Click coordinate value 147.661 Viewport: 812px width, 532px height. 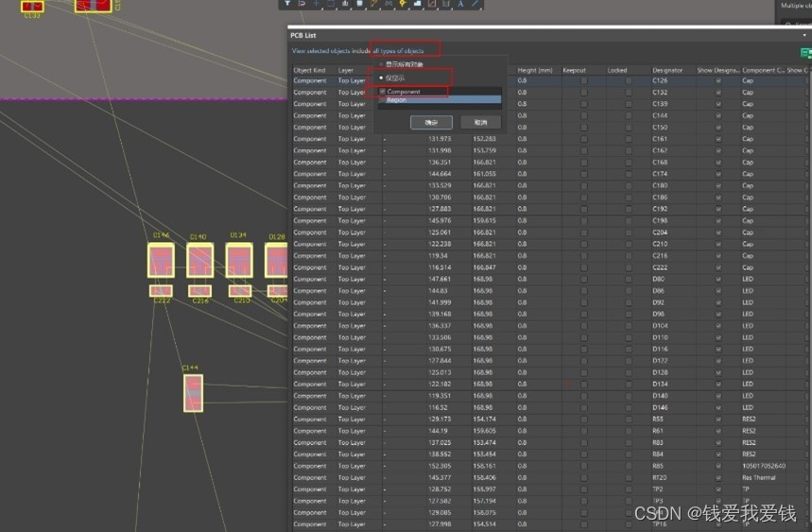pyautogui.click(x=440, y=280)
